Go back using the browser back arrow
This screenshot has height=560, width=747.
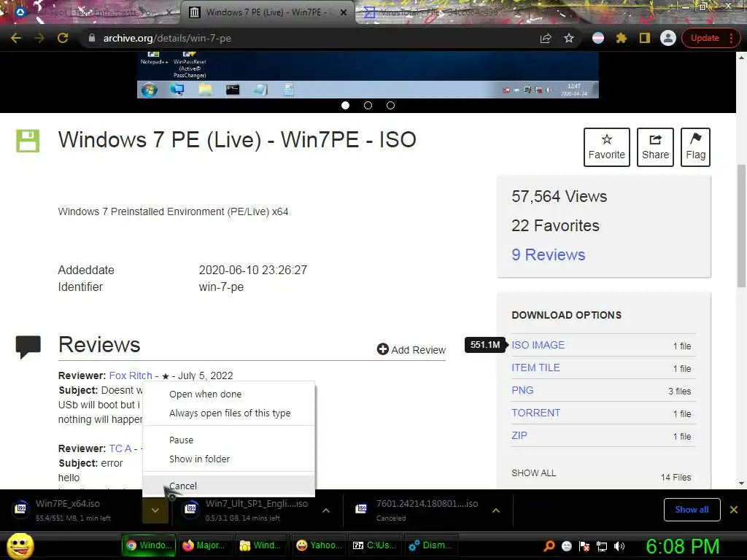pos(16,38)
